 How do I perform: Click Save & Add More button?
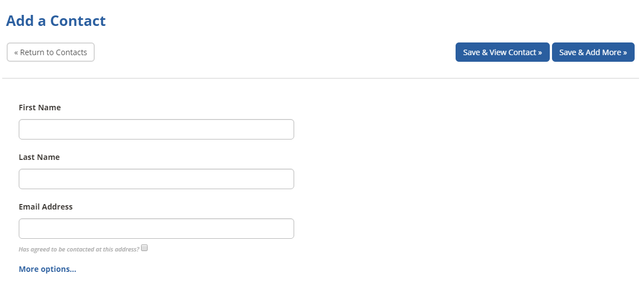593,52
